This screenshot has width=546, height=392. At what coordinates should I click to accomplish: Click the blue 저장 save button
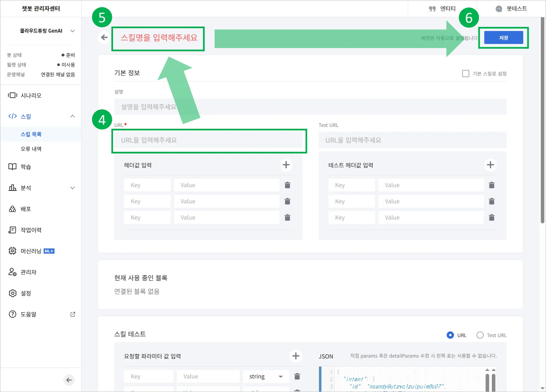[x=503, y=37]
